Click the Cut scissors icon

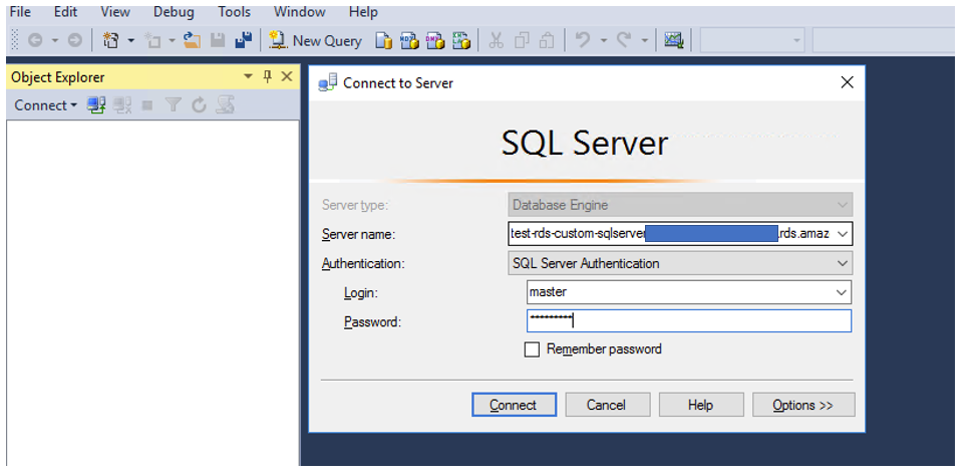click(x=495, y=40)
